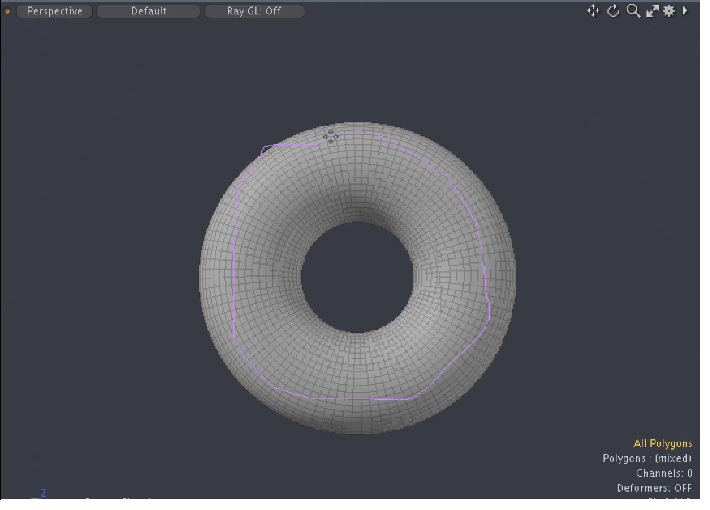Click the Channels: 0 readout

pyautogui.click(x=664, y=473)
